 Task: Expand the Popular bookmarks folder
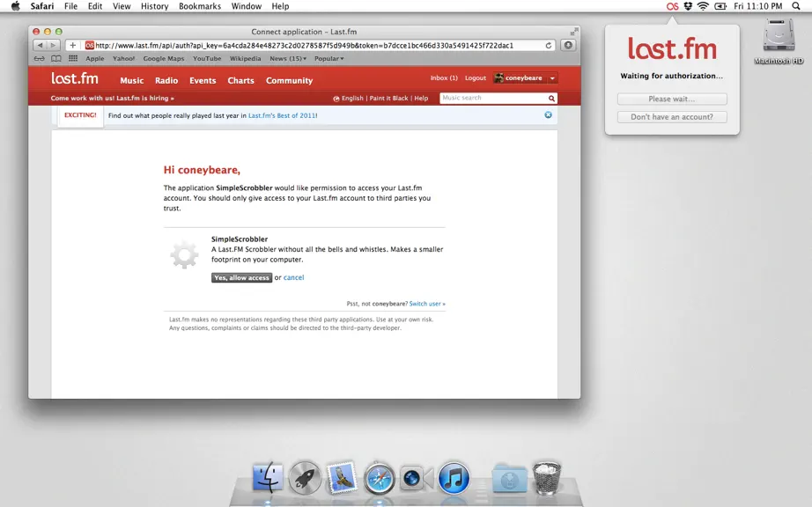[x=328, y=58]
